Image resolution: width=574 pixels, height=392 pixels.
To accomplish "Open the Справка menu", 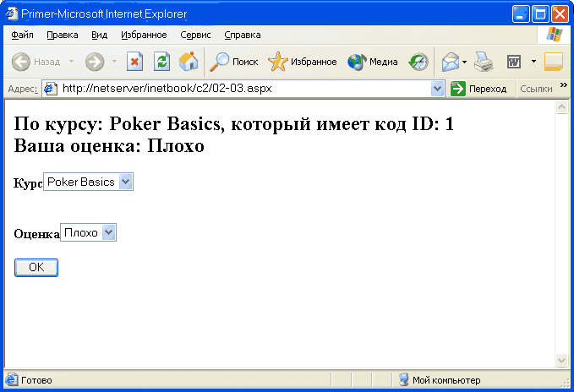I will 243,35.
